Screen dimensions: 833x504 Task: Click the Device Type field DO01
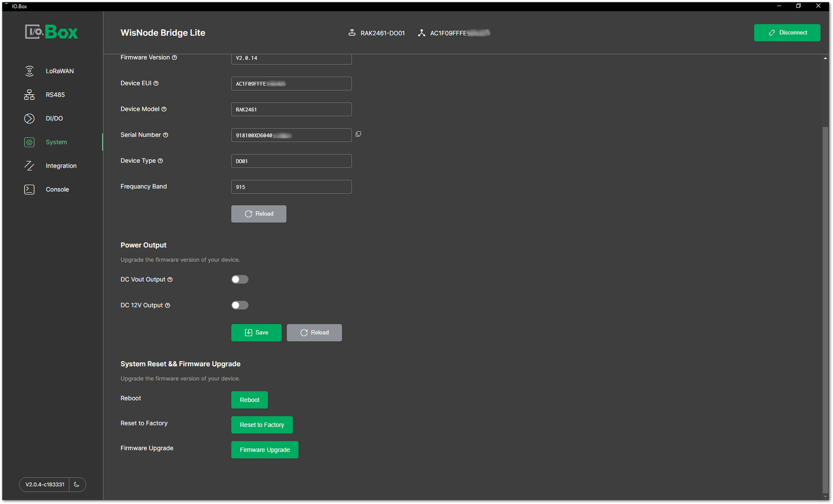click(x=291, y=161)
